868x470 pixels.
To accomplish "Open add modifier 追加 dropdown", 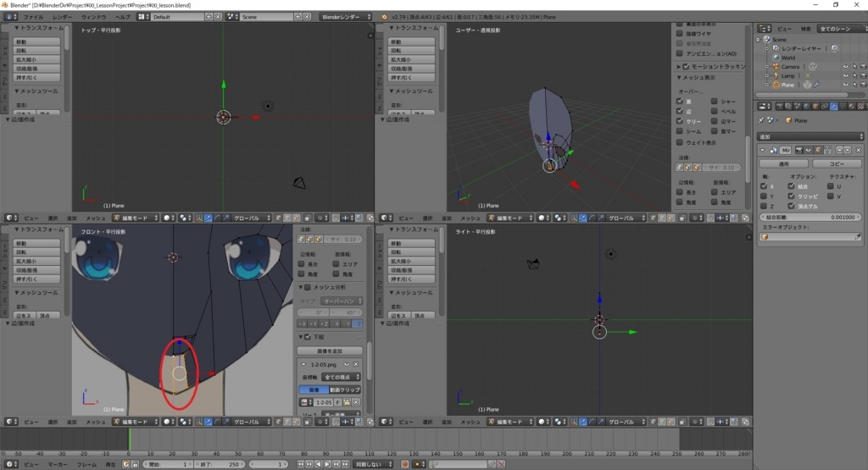I will tap(810, 136).
